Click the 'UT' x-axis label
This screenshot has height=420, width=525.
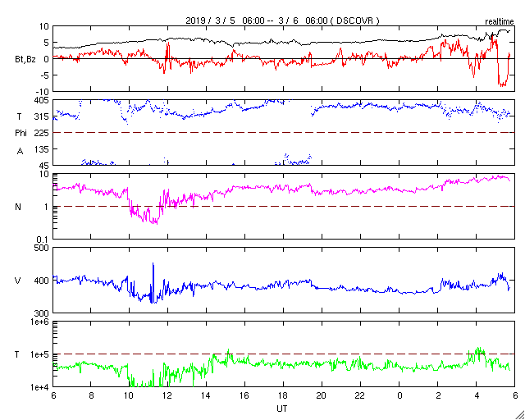pos(282,409)
